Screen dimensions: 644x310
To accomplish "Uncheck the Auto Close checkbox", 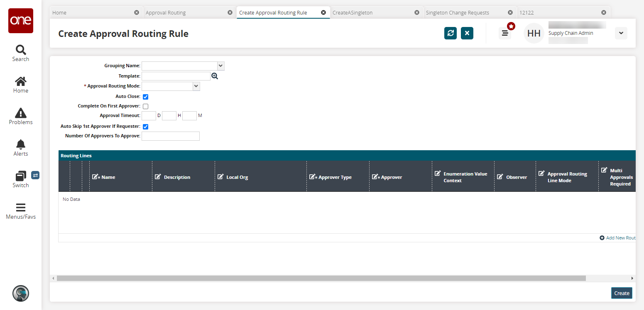I will pyautogui.click(x=146, y=97).
